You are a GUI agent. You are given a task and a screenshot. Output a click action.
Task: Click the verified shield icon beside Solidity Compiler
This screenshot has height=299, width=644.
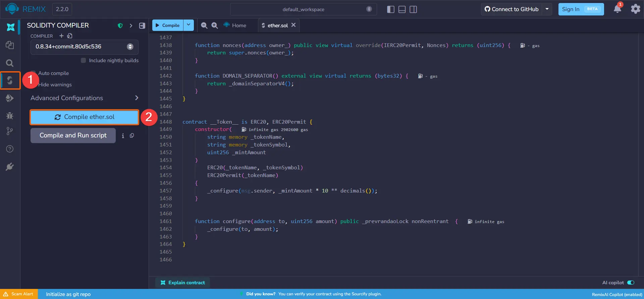pos(120,26)
